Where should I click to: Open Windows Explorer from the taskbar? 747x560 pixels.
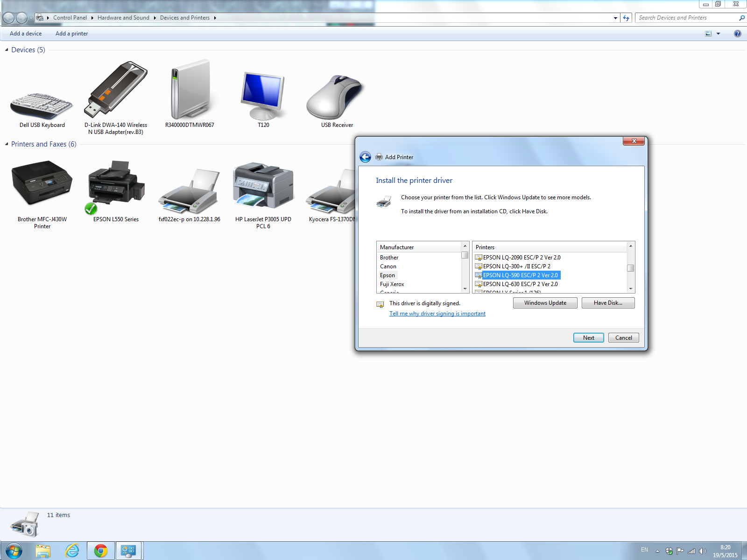click(x=43, y=551)
